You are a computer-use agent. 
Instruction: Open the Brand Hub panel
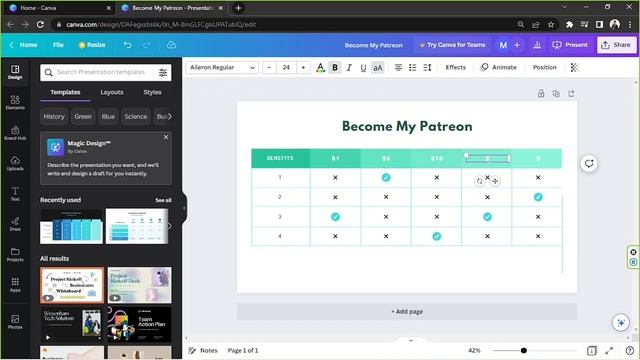[15, 133]
